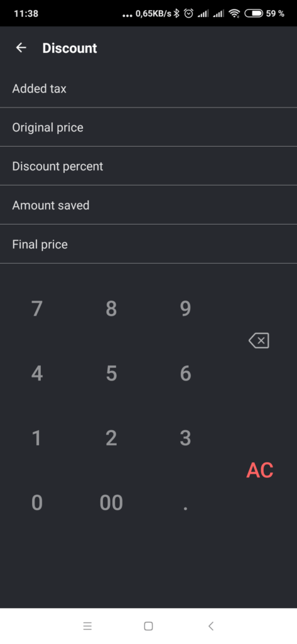Tap the decimal point key
The height and width of the screenshot is (644, 297).
click(x=185, y=508)
